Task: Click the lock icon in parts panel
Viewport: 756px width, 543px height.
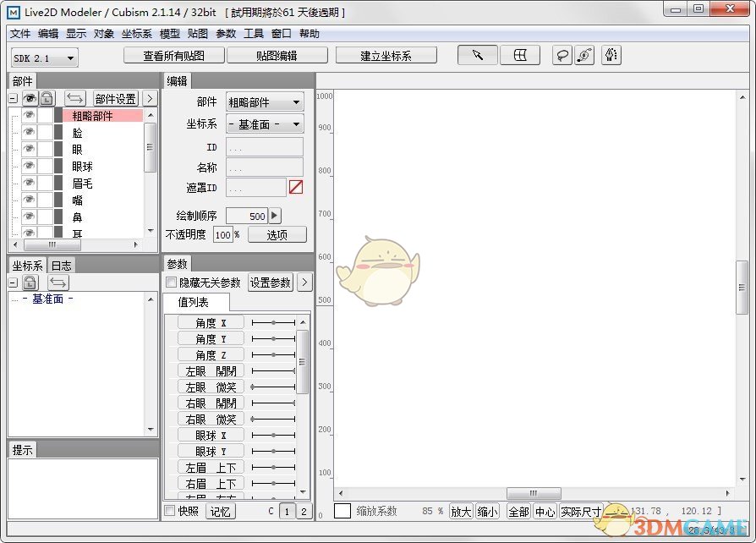Action: [x=47, y=99]
